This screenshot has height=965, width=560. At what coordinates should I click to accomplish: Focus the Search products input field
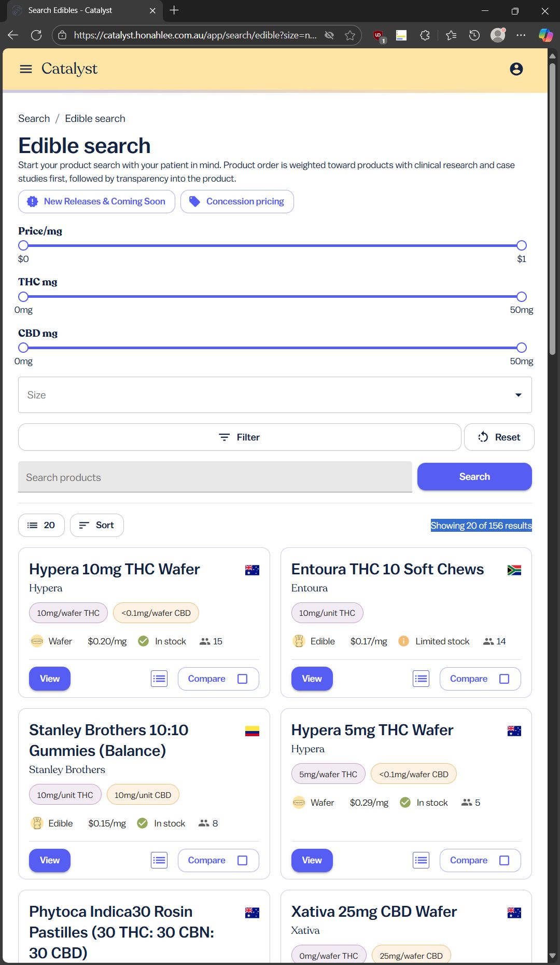pos(215,477)
